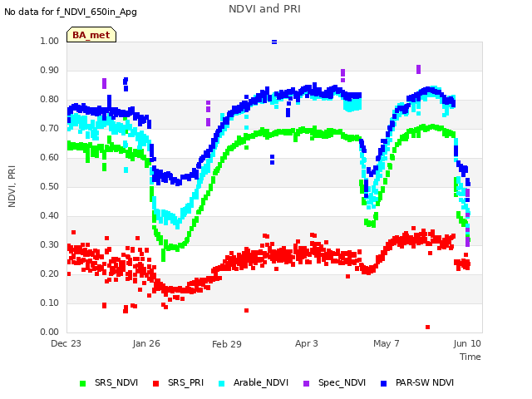Click the Apr 3 x-axis tick label
Viewport: 532px width, 399px height.
point(307,343)
